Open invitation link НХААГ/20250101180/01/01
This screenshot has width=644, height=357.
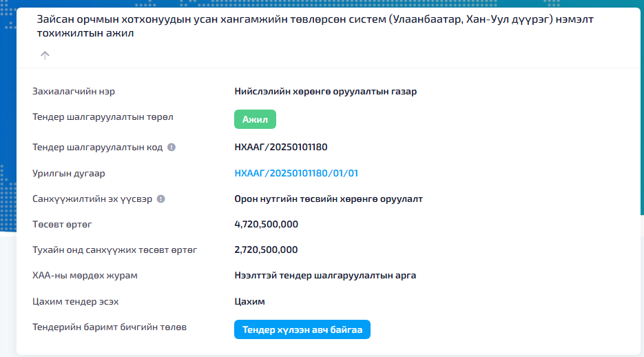click(296, 173)
